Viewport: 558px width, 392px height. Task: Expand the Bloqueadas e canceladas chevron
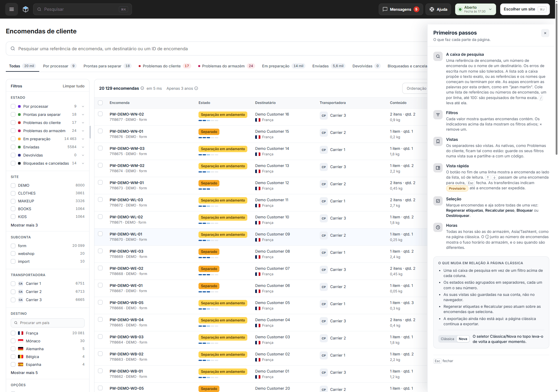click(x=83, y=163)
